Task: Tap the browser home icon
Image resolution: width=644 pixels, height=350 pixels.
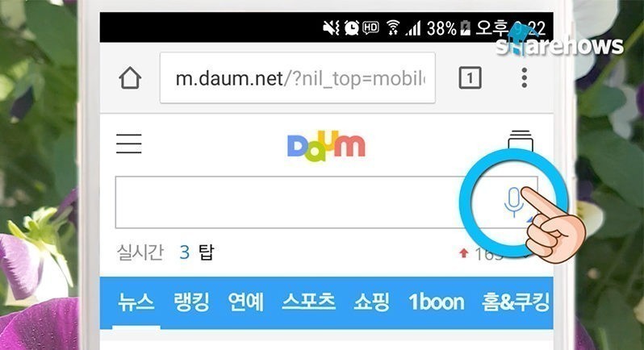Action: 130,78
